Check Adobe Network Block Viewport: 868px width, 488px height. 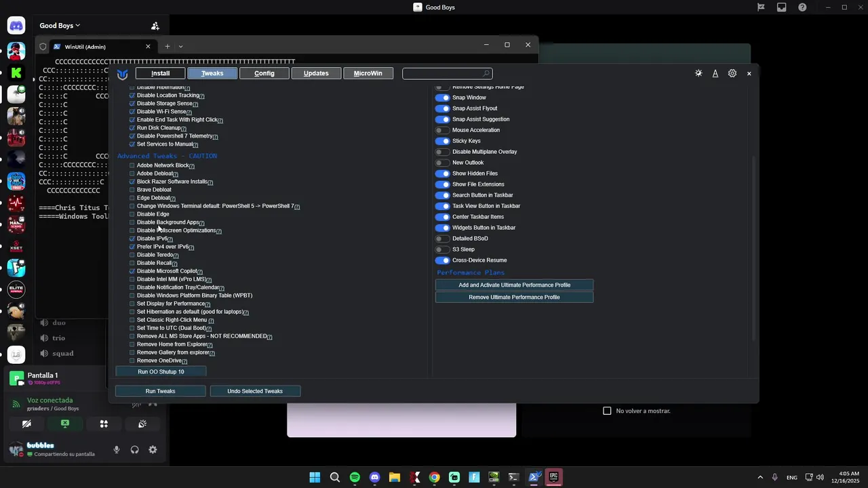pyautogui.click(x=132, y=165)
